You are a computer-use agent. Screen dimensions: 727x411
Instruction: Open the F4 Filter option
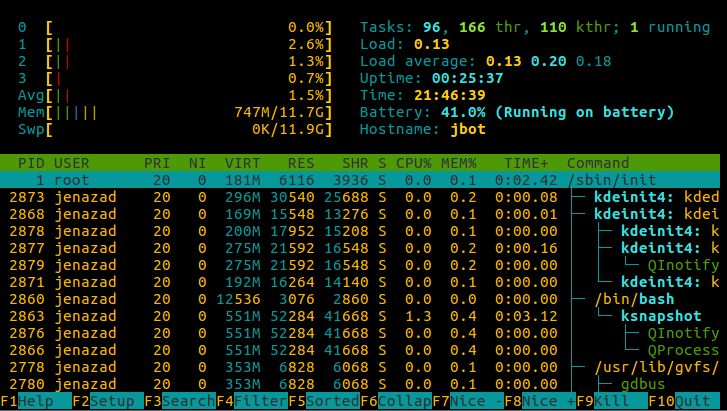pyautogui.click(x=252, y=401)
